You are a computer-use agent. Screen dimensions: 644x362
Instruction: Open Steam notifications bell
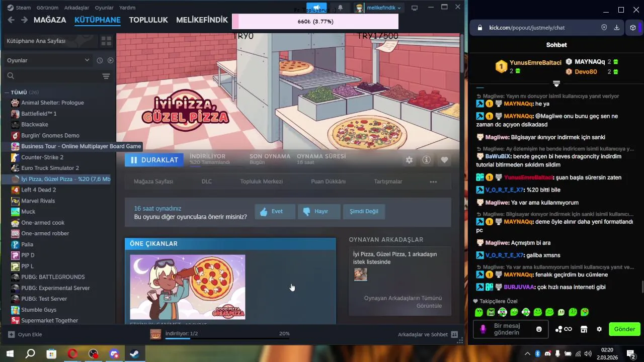pyautogui.click(x=340, y=8)
